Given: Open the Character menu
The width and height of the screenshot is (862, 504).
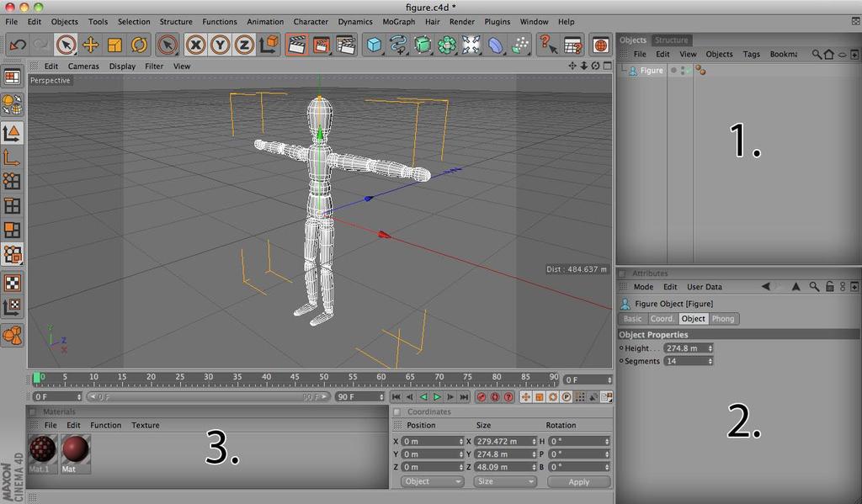Looking at the screenshot, I should pyautogui.click(x=311, y=22).
